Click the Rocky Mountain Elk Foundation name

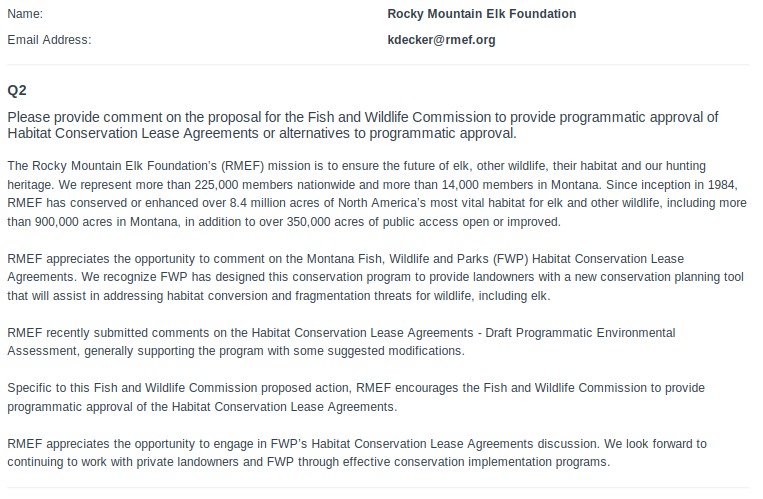click(x=482, y=14)
